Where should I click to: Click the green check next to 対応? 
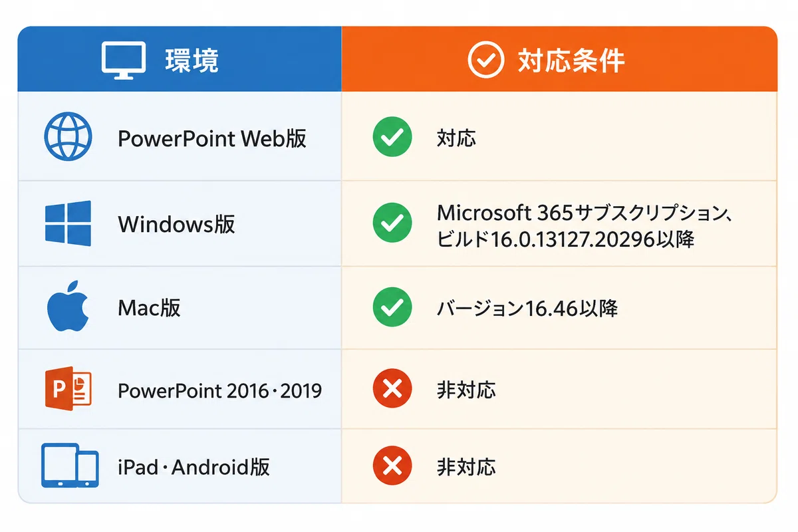pos(392,138)
